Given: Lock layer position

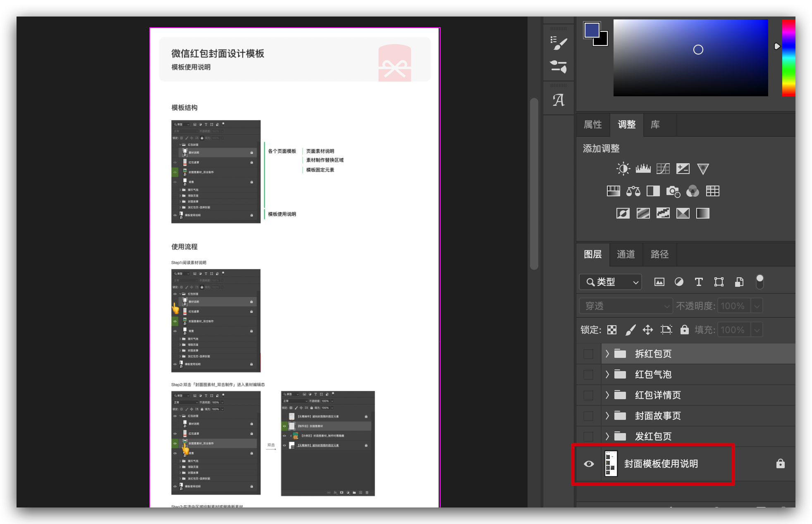Looking at the screenshot, I should point(648,330).
